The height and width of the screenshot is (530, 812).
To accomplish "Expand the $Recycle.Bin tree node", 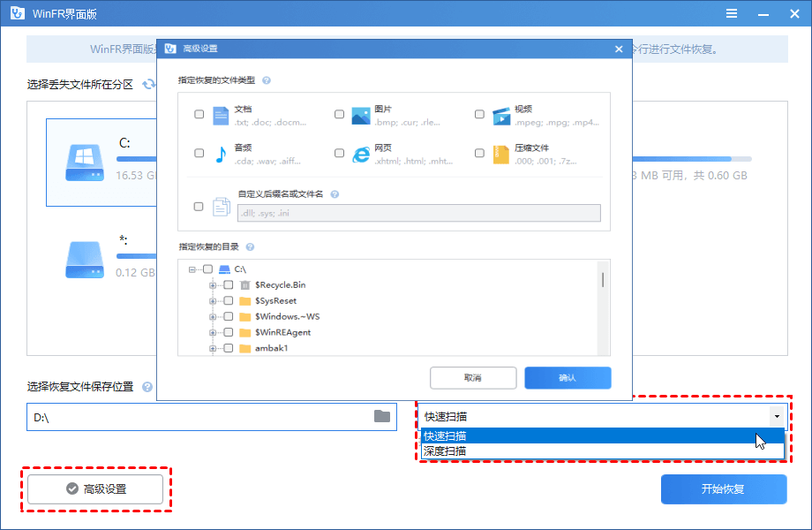I will click(x=212, y=285).
